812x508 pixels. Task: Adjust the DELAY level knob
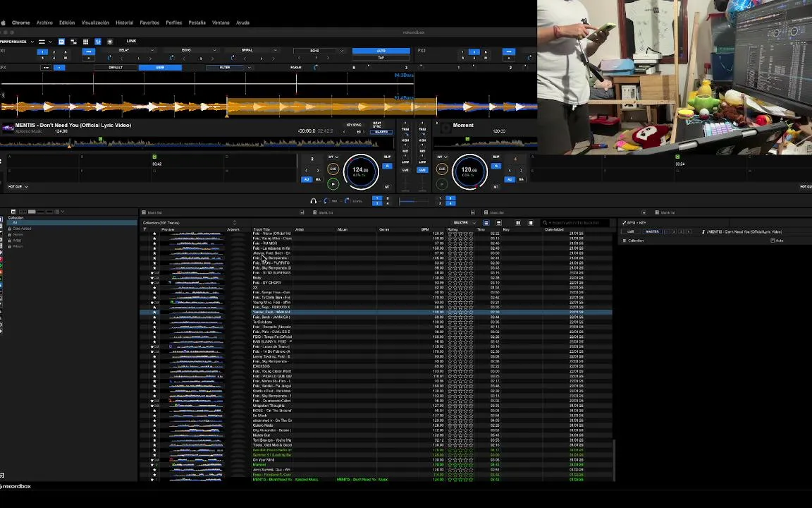(x=110, y=58)
